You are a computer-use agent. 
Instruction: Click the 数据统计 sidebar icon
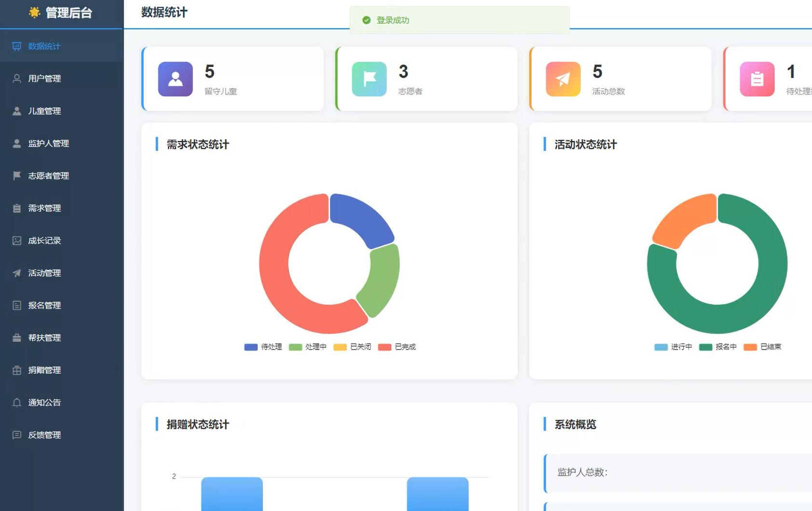click(x=17, y=46)
